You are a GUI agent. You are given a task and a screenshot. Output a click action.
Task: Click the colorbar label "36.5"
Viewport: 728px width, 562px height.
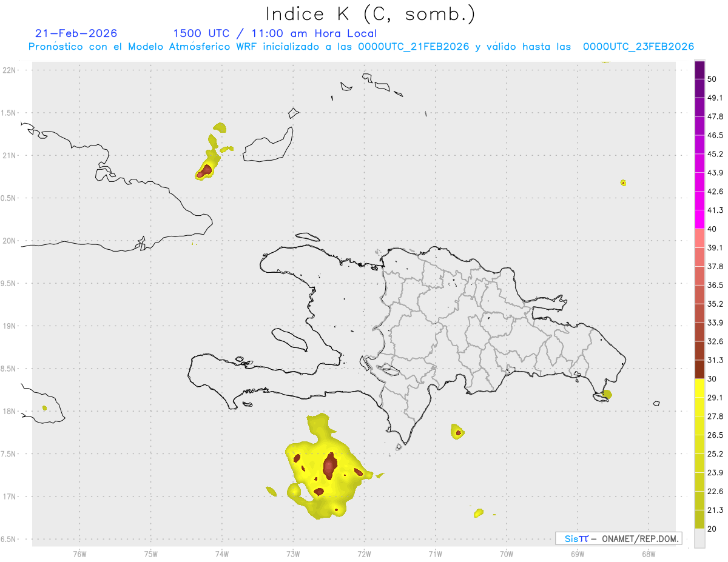point(715,285)
